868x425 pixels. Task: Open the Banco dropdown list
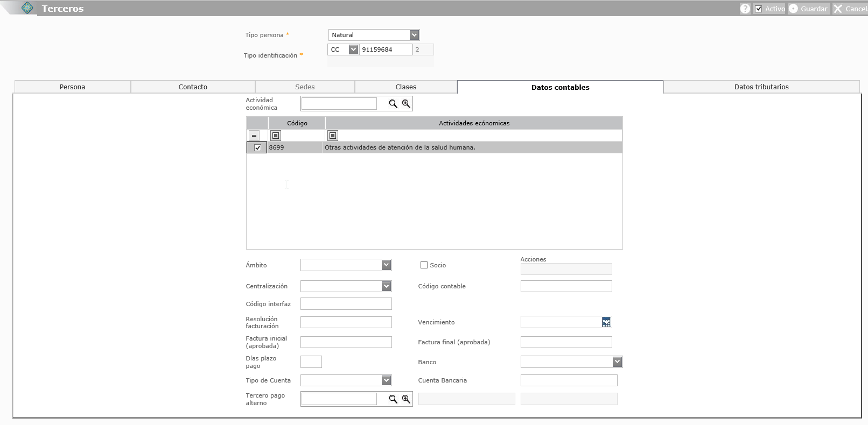pyautogui.click(x=617, y=362)
